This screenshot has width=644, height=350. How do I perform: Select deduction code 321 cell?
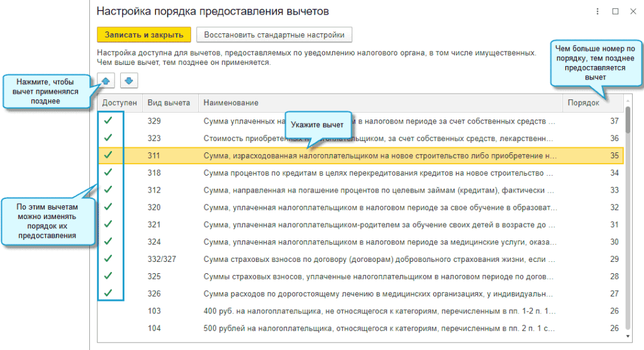coord(154,225)
